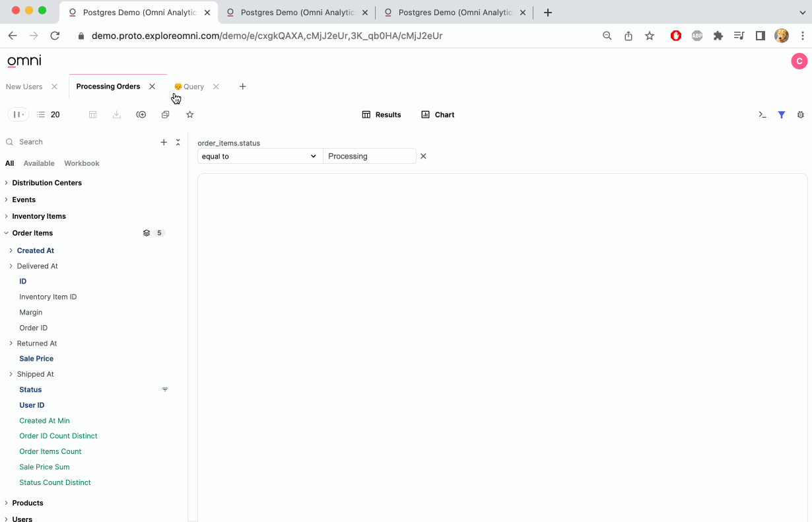Select the ID field
The image size is (812, 522).
tap(23, 281)
